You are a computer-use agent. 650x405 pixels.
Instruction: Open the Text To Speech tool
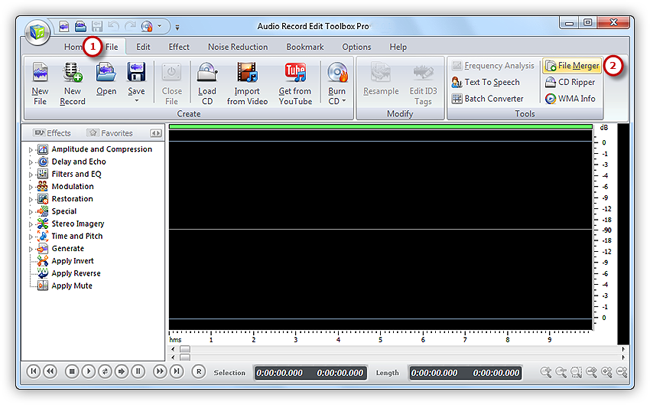tap(485, 82)
